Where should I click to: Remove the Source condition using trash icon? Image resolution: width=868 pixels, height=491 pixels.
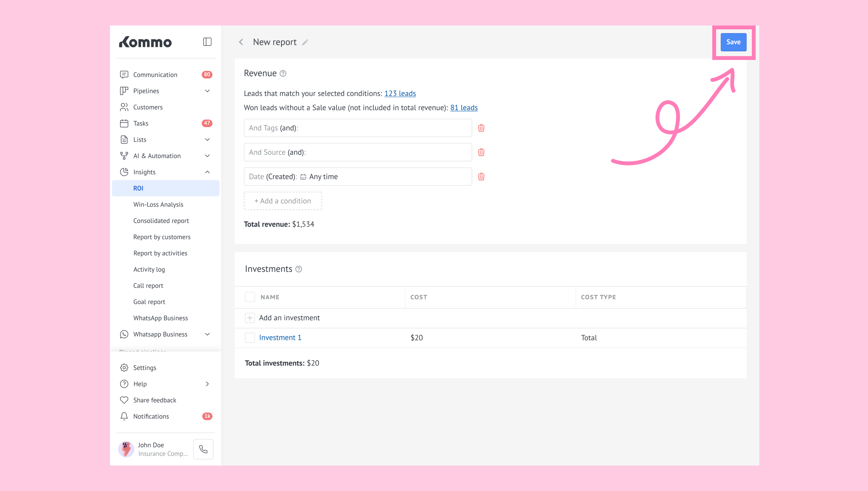[481, 152]
